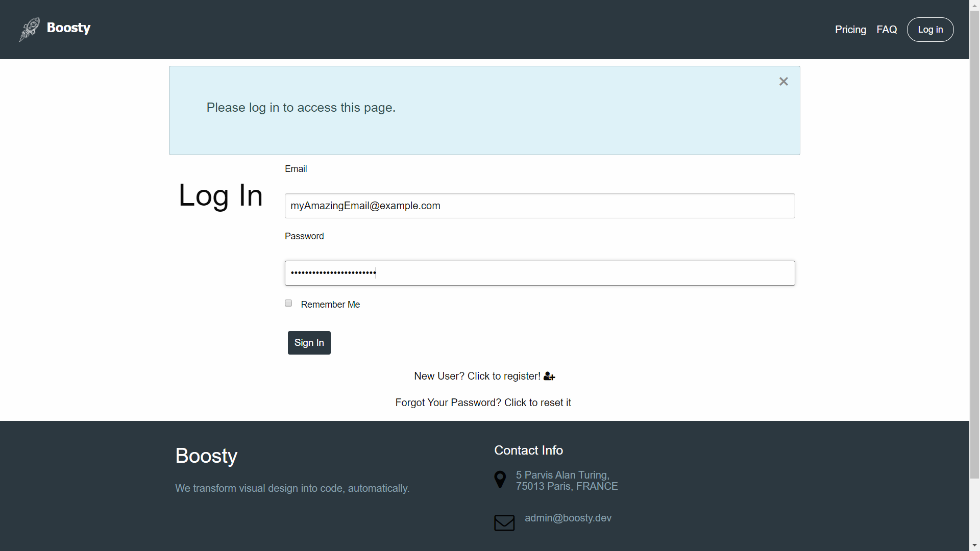Click the add-user icon beside register
Screen dimensions: 980x551
(549, 377)
